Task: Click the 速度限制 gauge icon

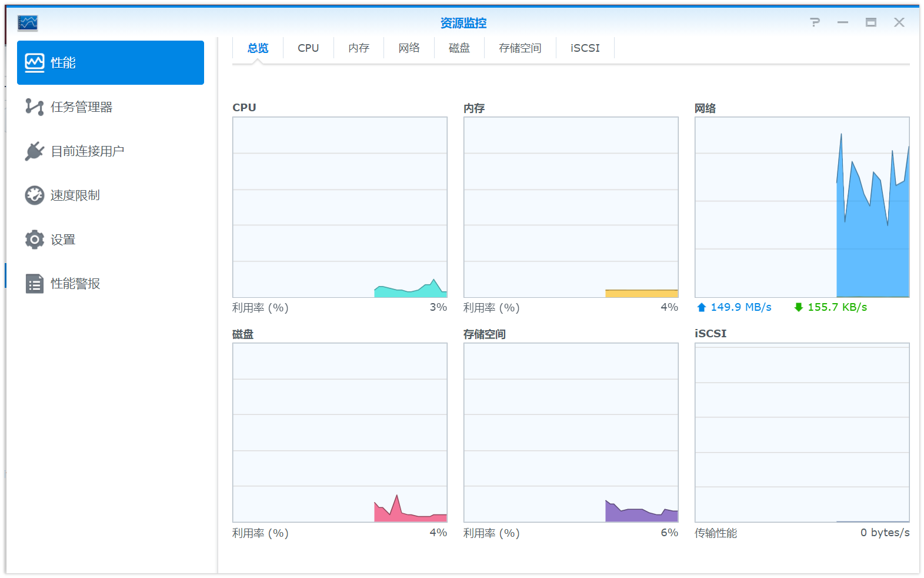Action: pyautogui.click(x=35, y=195)
